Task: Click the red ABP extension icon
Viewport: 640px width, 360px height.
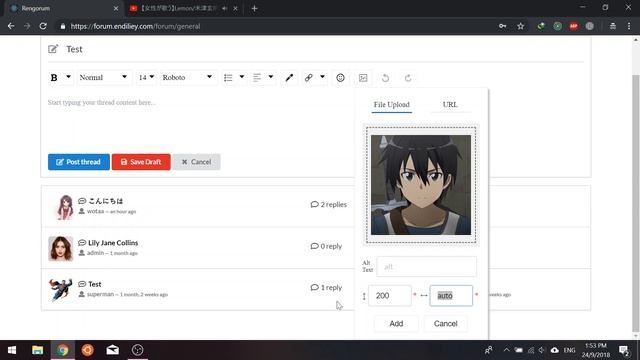Action: (573, 26)
